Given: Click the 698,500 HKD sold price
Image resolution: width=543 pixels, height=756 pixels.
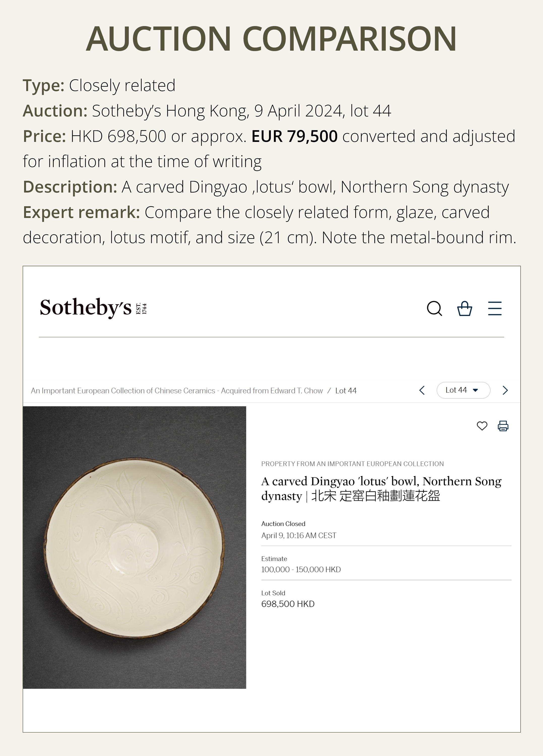Looking at the screenshot, I should click(x=288, y=604).
